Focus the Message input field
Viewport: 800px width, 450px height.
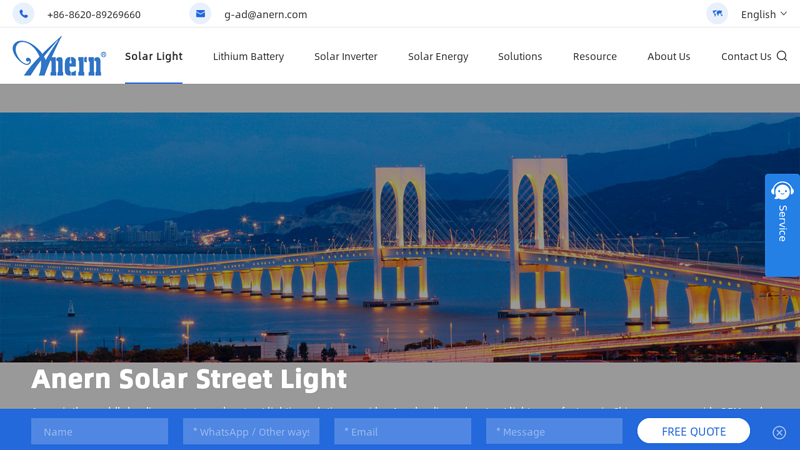tap(554, 432)
